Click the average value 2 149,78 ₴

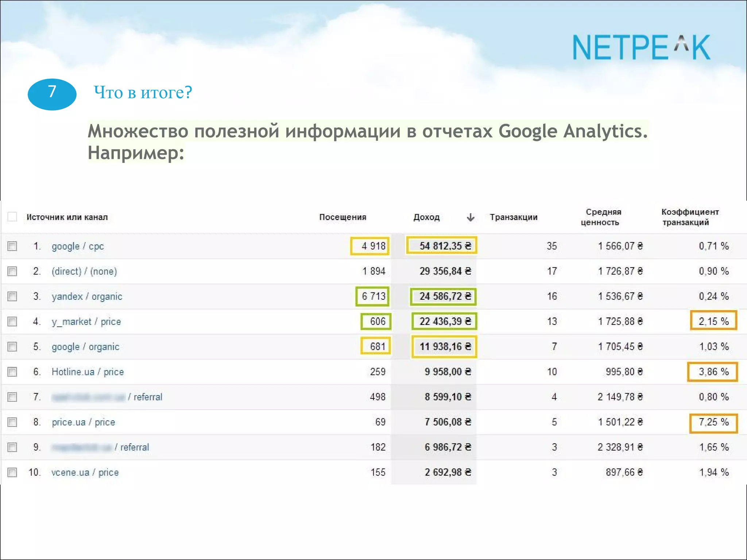point(620,397)
